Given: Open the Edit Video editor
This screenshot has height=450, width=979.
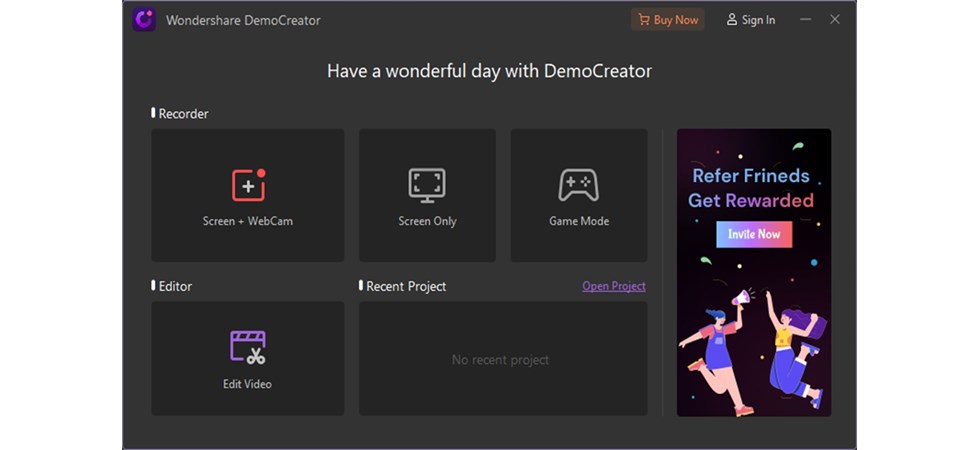Looking at the screenshot, I should (x=248, y=358).
